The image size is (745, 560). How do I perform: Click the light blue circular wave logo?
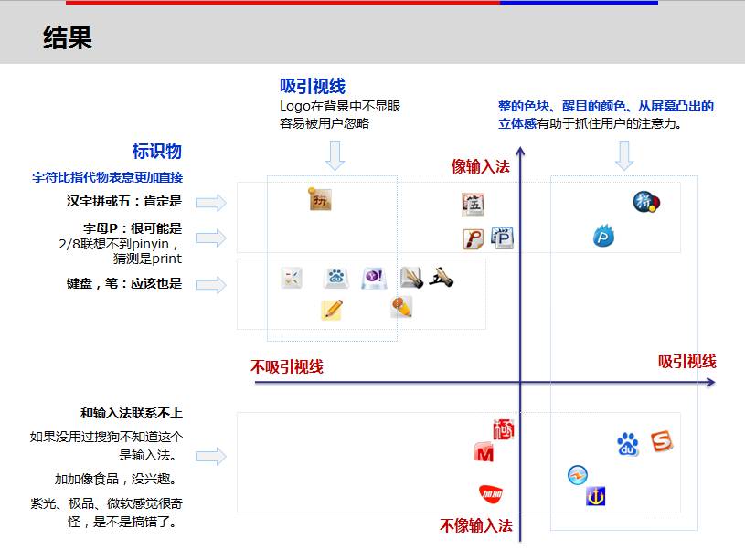(x=578, y=475)
